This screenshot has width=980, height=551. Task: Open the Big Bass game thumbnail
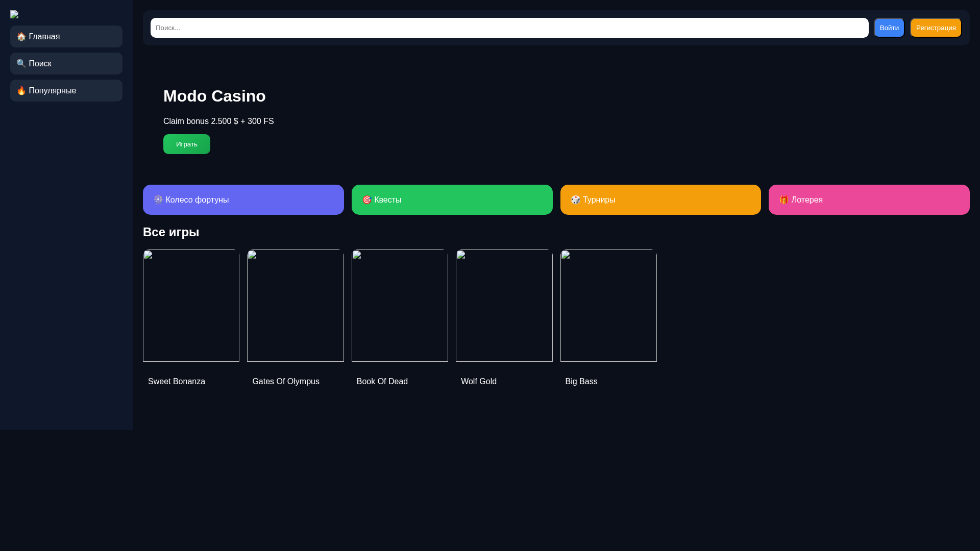point(608,305)
